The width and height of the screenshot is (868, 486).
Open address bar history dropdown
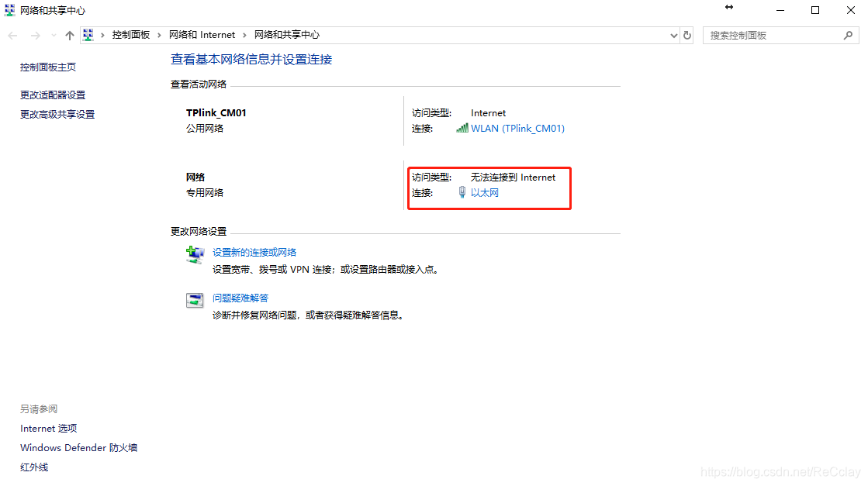674,36
